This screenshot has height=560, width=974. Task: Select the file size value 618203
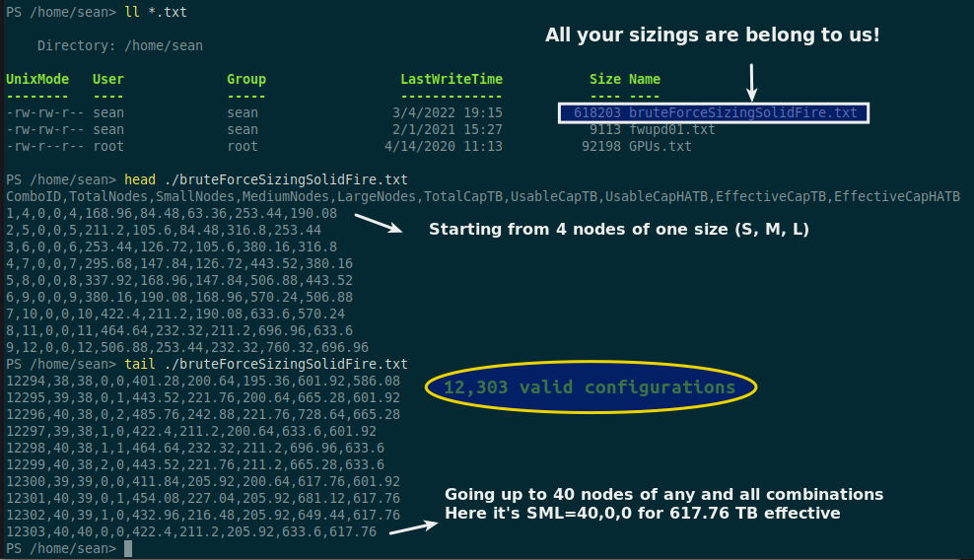point(597,112)
